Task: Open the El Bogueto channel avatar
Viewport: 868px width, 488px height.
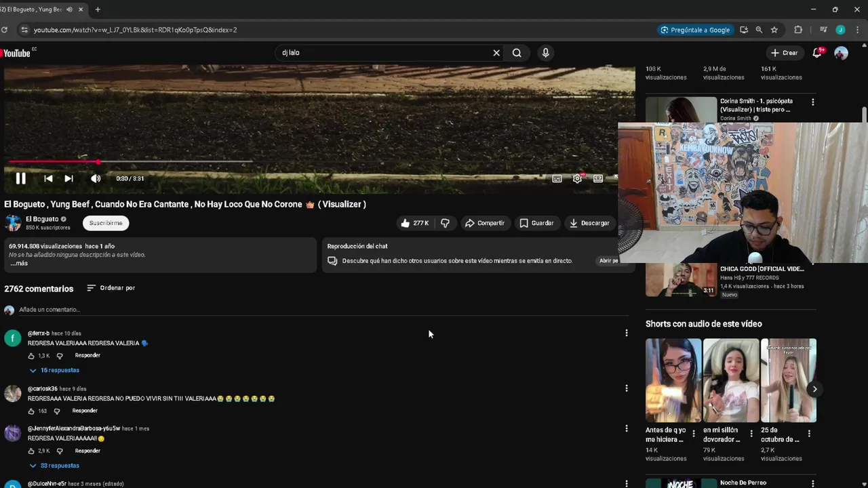Action: (x=13, y=223)
